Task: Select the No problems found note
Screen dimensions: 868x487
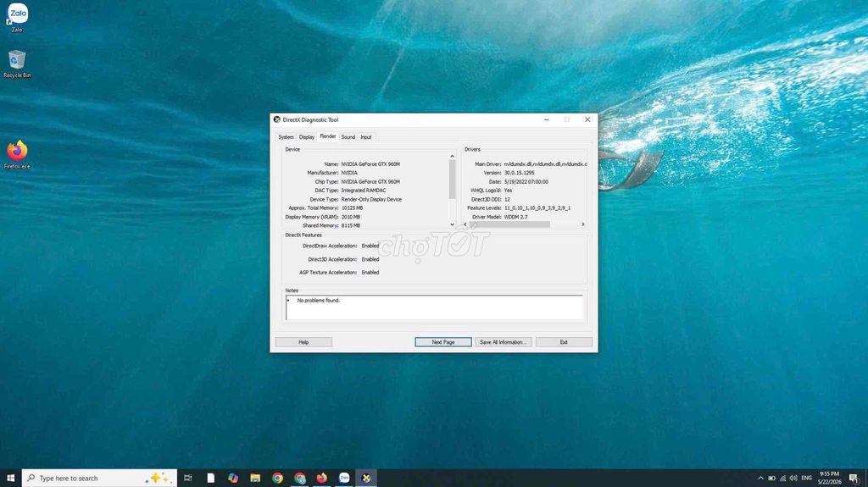Action: (x=319, y=301)
